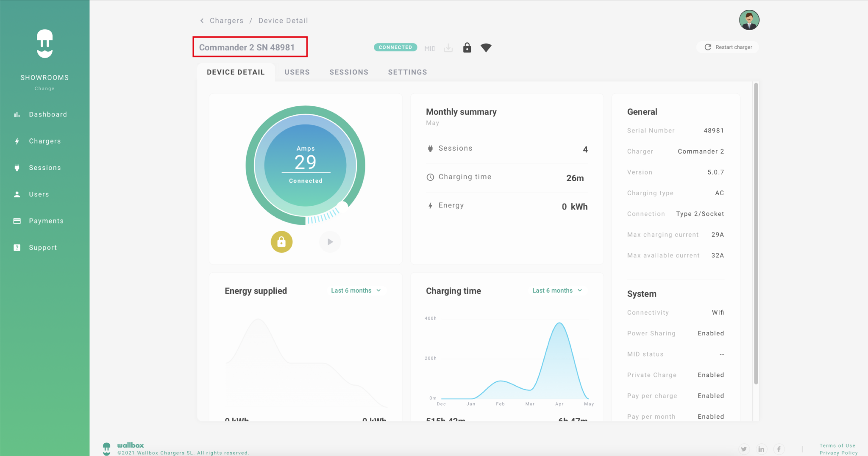Click the amps dial slider handle
This screenshot has height=456, width=868.
[x=342, y=205]
